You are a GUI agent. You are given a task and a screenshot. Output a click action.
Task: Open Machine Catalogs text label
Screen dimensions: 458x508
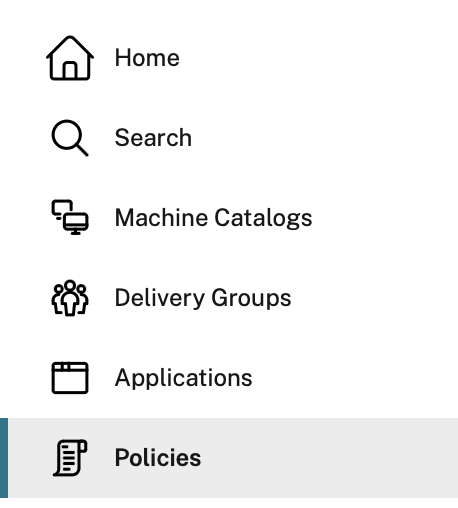[x=213, y=218]
